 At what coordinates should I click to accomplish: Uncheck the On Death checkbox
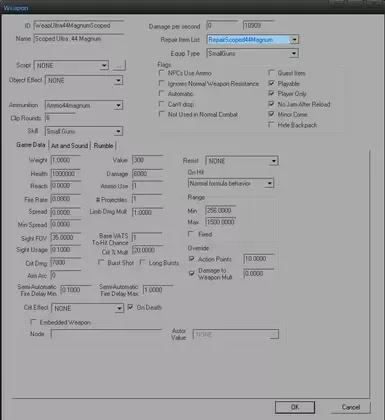[x=130, y=307]
